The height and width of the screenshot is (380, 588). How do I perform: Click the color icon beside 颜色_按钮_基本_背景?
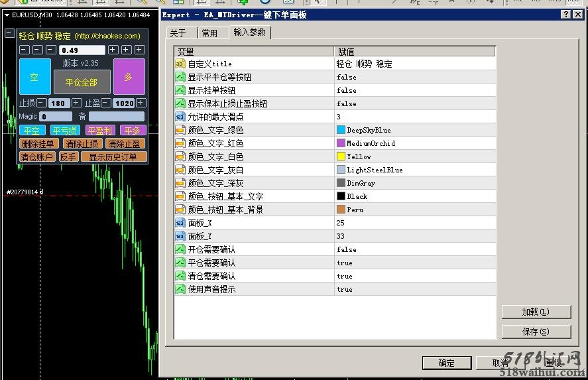(180, 210)
